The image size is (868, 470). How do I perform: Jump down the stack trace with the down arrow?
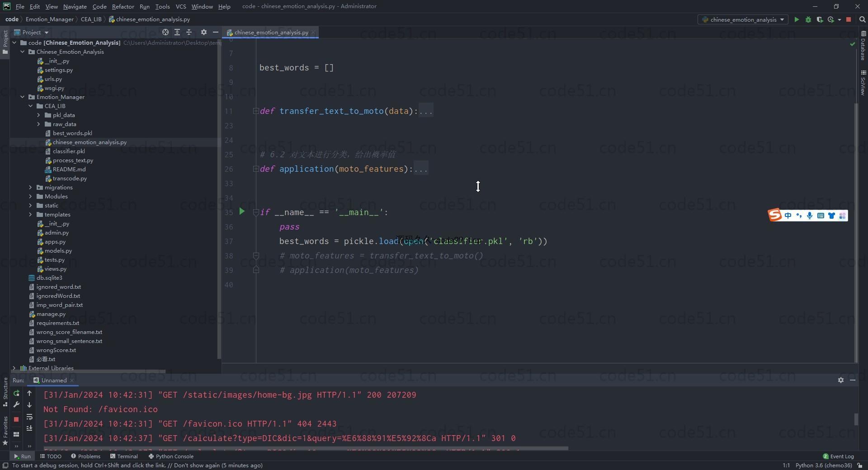(x=29, y=405)
